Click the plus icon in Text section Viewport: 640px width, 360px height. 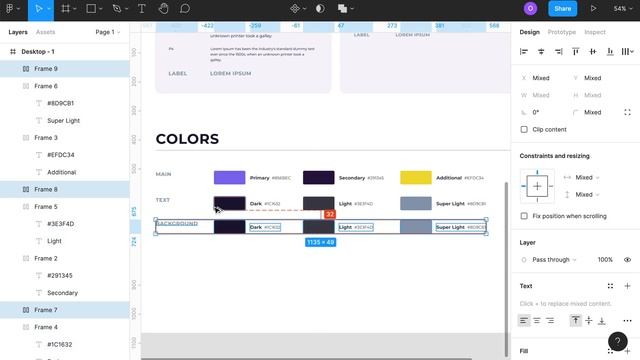[627, 286]
